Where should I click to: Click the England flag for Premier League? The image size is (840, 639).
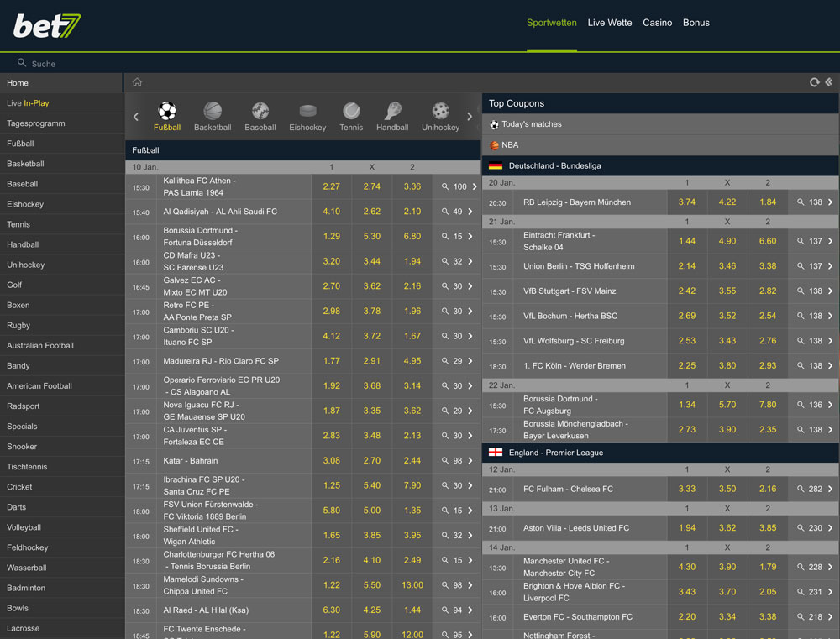click(x=496, y=453)
